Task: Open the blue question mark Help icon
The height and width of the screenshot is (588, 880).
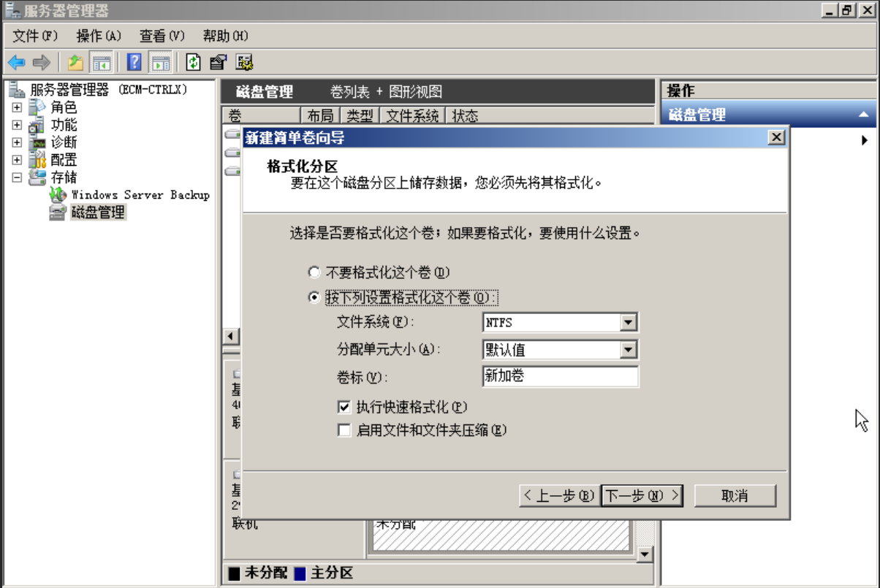Action: pyautogui.click(x=134, y=63)
